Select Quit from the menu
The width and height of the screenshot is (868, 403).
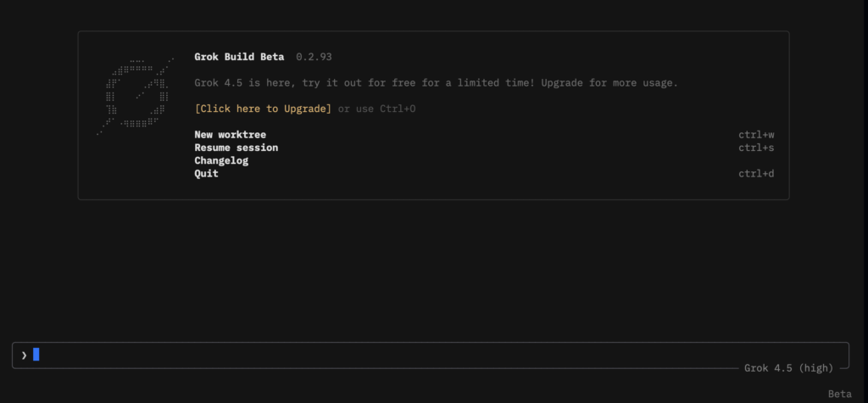tap(207, 174)
